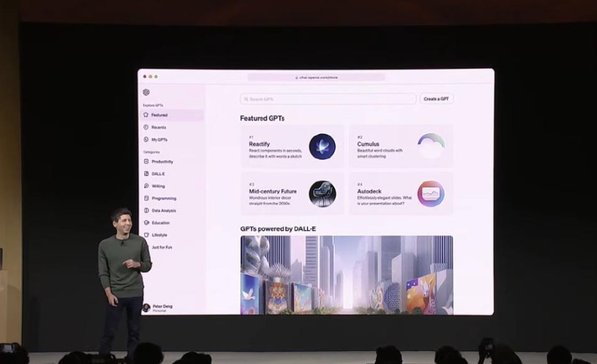
Task: Open the My GPTs section
Action: [160, 139]
